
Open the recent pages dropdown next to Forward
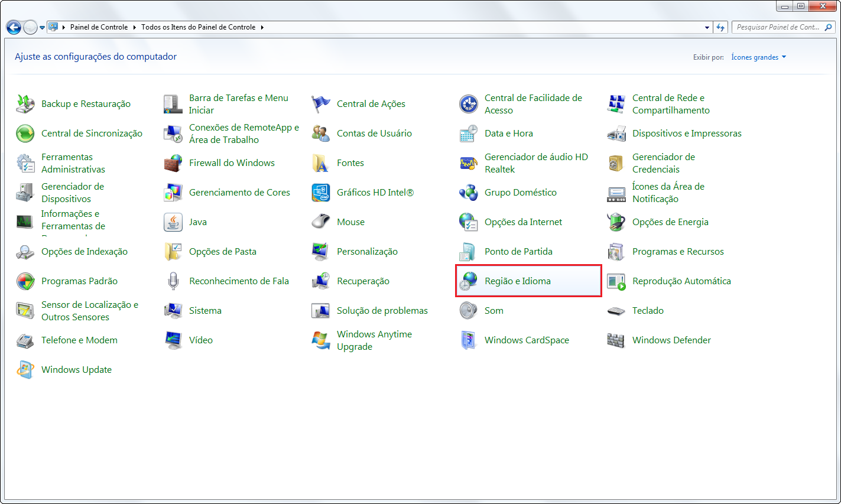point(42,28)
